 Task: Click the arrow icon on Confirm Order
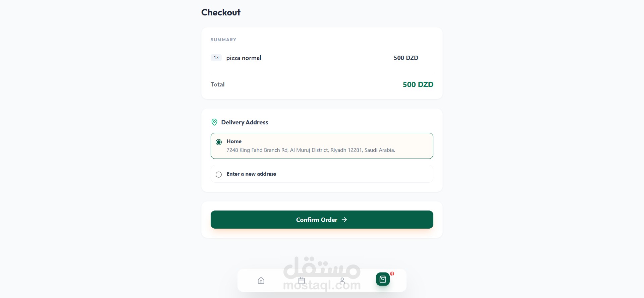click(x=344, y=220)
